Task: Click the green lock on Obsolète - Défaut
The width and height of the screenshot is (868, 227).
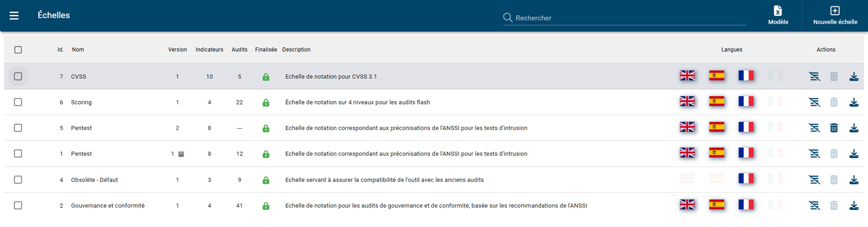Action: 266,180
